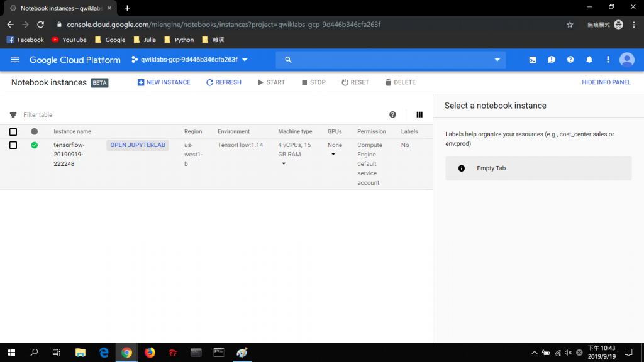Open the incognito profile icon
This screenshot has width=644, height=362.
618,25
